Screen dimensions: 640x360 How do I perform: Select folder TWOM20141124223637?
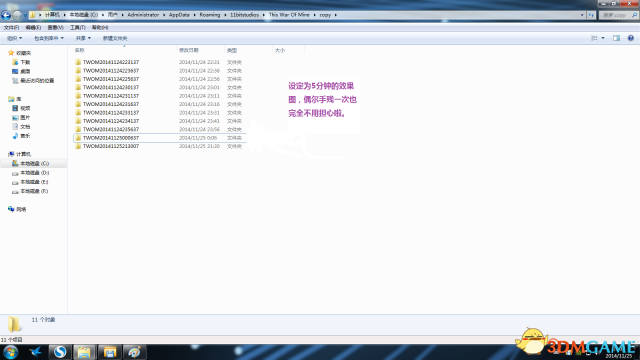[x=111, y=71]
